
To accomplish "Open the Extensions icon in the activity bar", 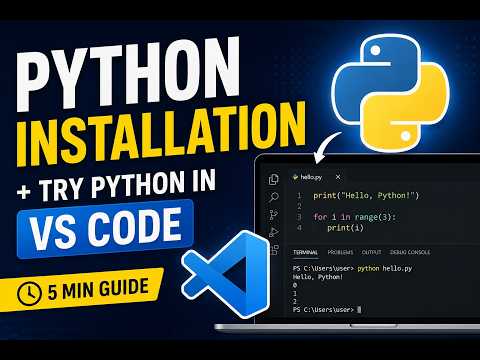I will pyautogui.click(x=274, y=249).
